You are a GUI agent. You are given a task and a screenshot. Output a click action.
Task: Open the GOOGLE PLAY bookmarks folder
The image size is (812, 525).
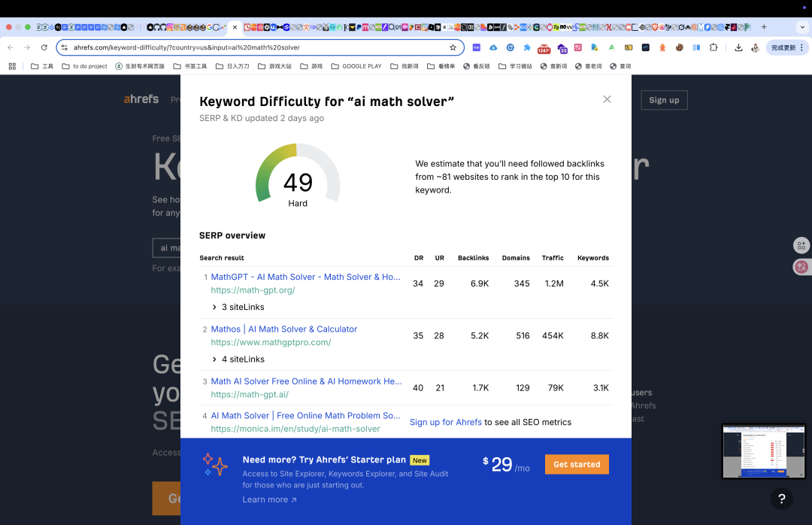click(x=356, y=66)
